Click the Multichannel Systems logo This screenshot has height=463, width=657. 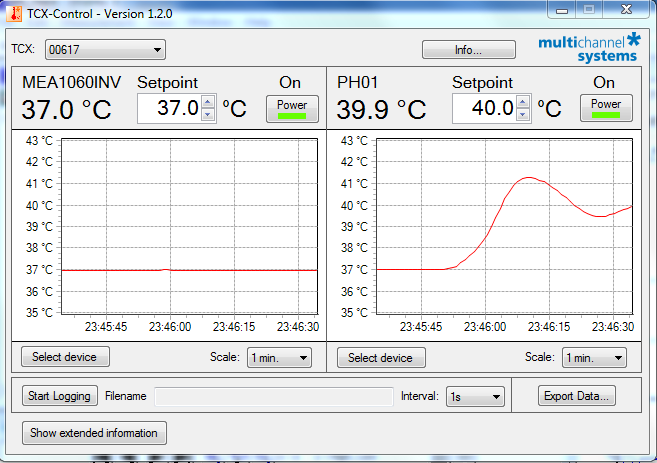pyautogui.click(x=588, y=49)
